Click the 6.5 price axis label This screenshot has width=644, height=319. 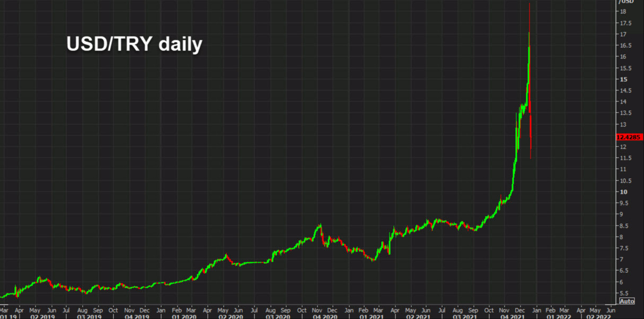(624, 271)
